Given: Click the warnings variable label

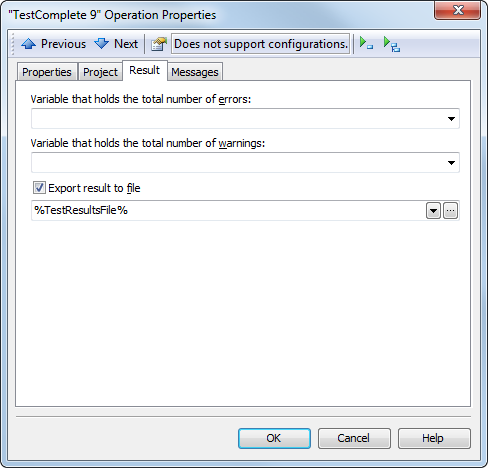Looking at the screenshot, I should click(148, 143).
